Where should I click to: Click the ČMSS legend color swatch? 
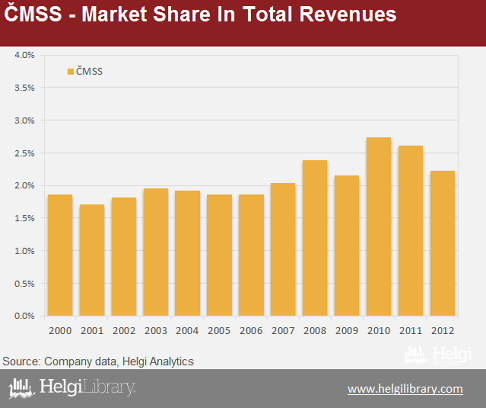pyautogui.click(x=71, y=72)
